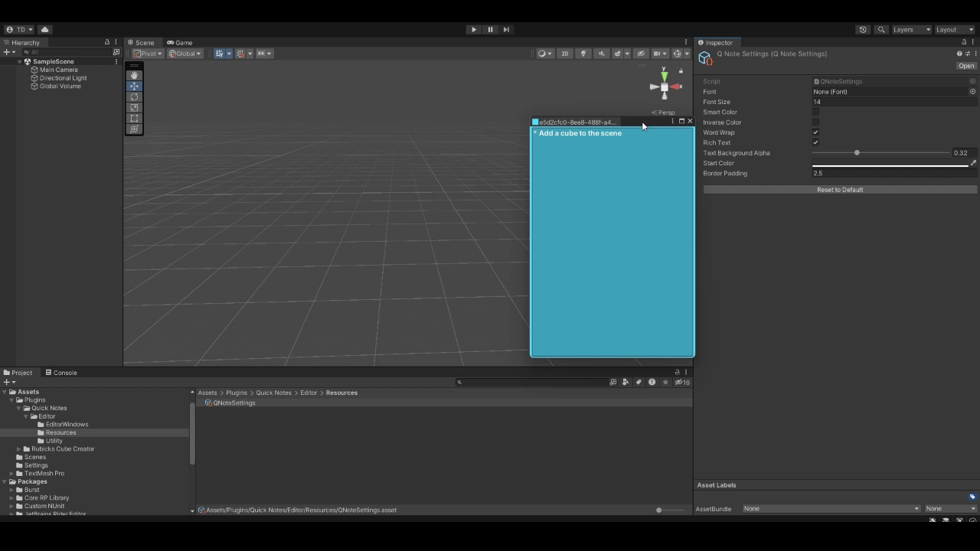Toggle hidden packages count icon
The height and width of the screenshot is (551, 980).
click(x=682, y=382)
